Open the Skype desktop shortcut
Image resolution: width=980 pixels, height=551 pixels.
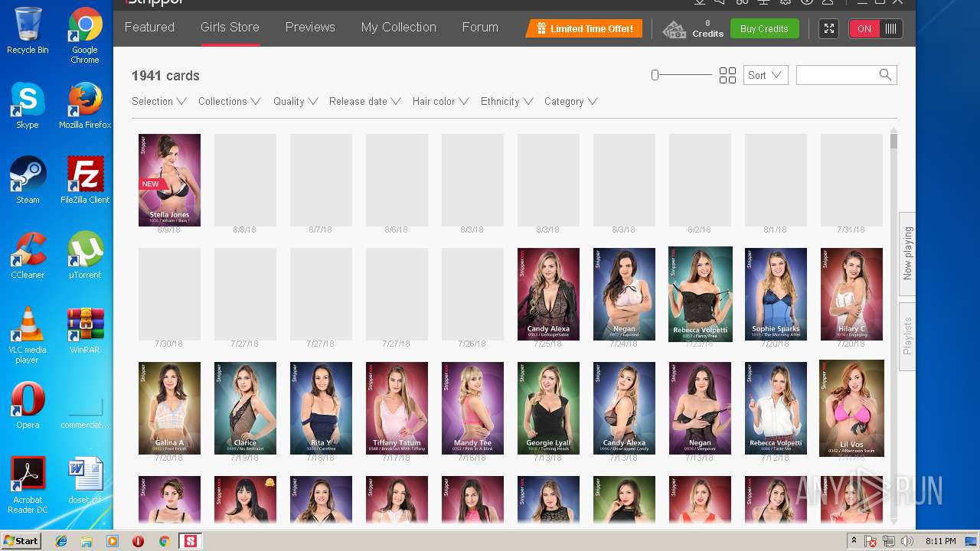28,106
